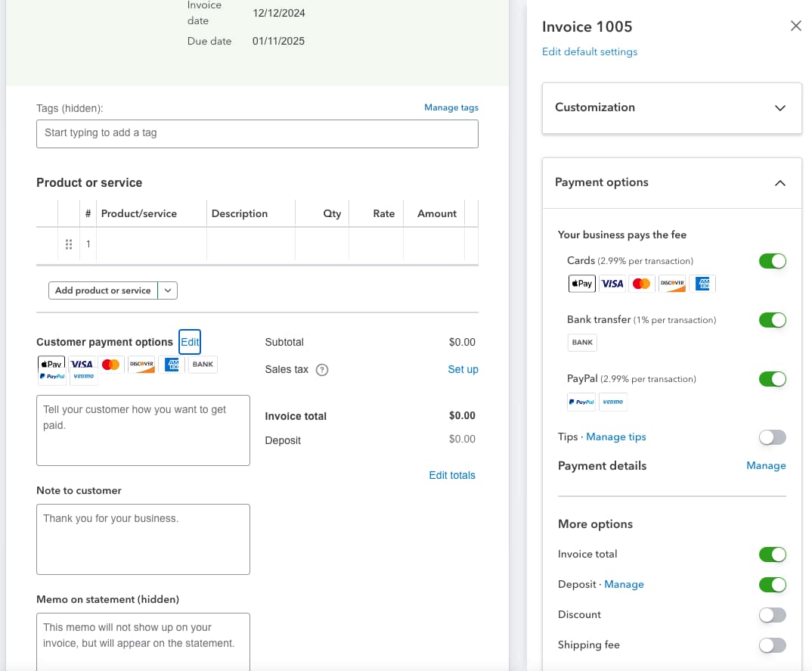Click into the Tags input field
This screenshot has height=671, width=812.
(257, 133)
